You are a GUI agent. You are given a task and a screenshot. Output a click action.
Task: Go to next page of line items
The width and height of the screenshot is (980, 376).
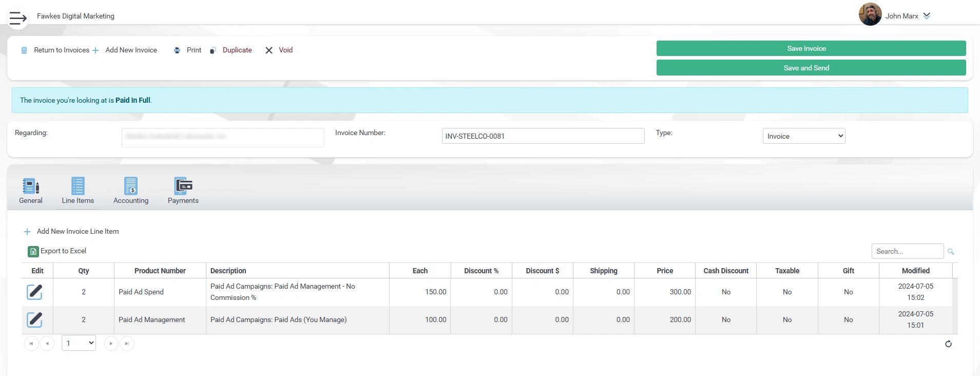coord(111,343)
